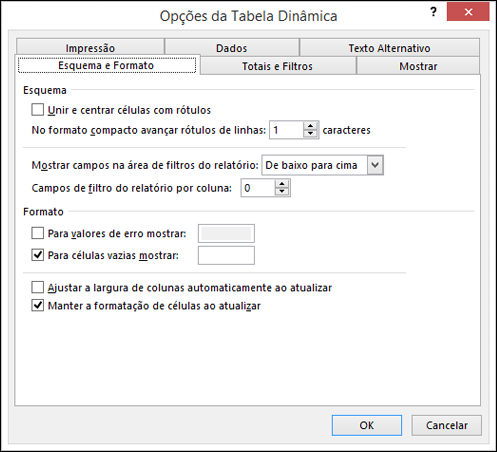Viewport: 497px width, 452px height.
Task: Click the Cancelar button
Action: 446,425
